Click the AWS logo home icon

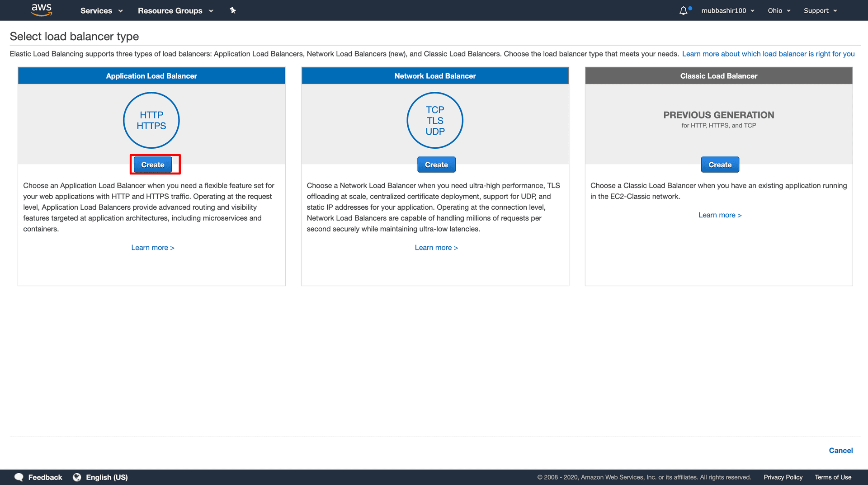click(42, 10)
